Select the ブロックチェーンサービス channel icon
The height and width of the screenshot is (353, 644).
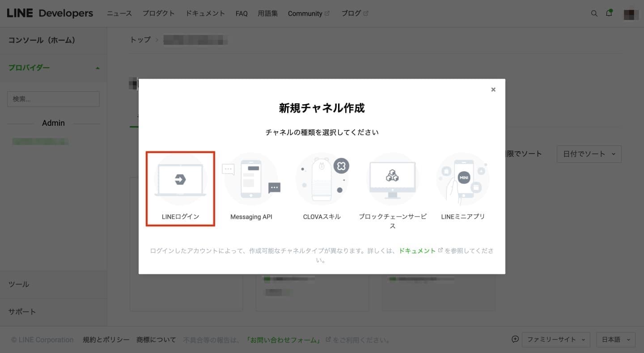[392, 179]
